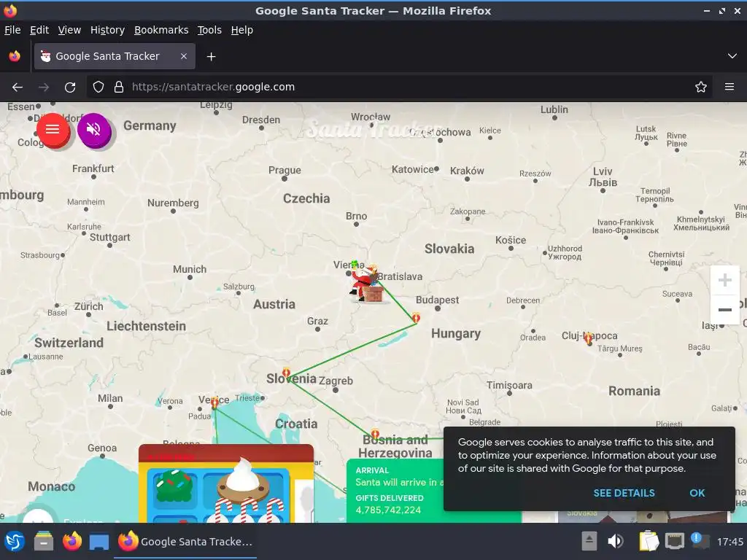Open the Bookmarks menu

(161, 30)
